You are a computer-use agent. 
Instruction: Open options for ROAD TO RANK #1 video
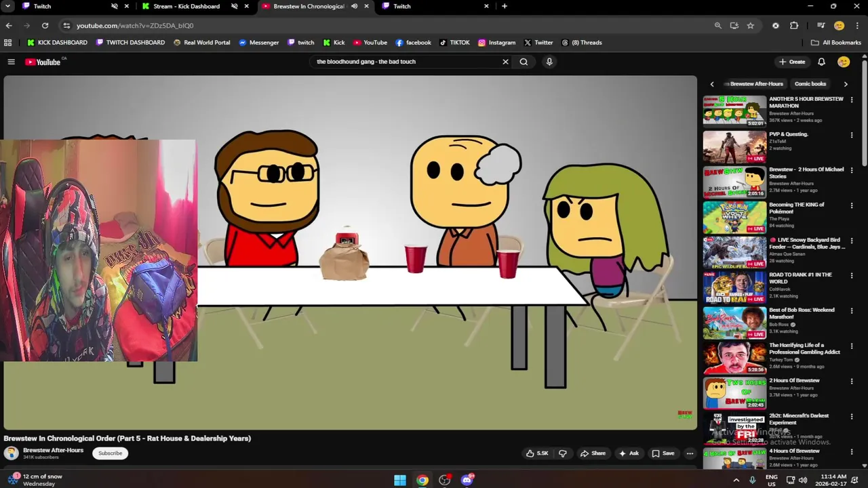point(852,276)
